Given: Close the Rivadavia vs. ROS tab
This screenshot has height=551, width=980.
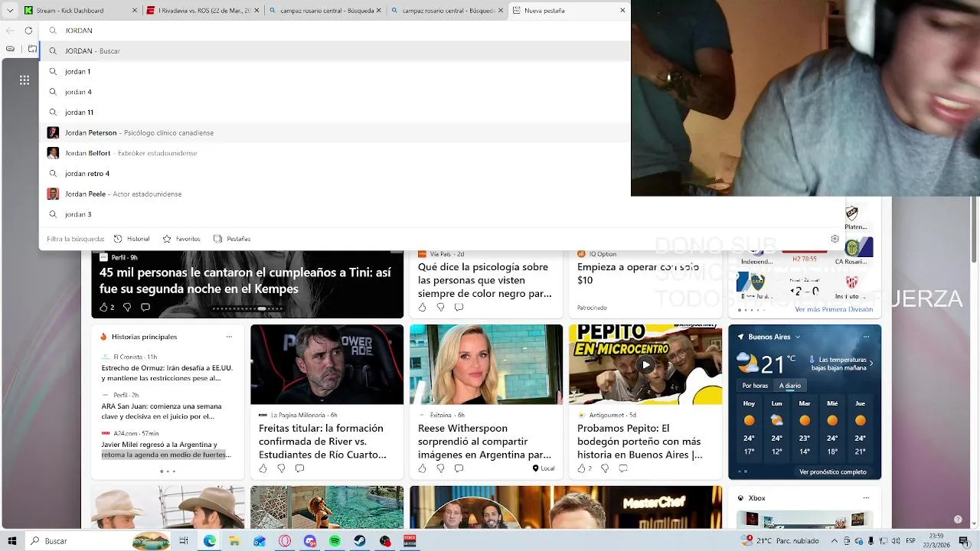Looking at the screenshot, I should click(256, 11).
